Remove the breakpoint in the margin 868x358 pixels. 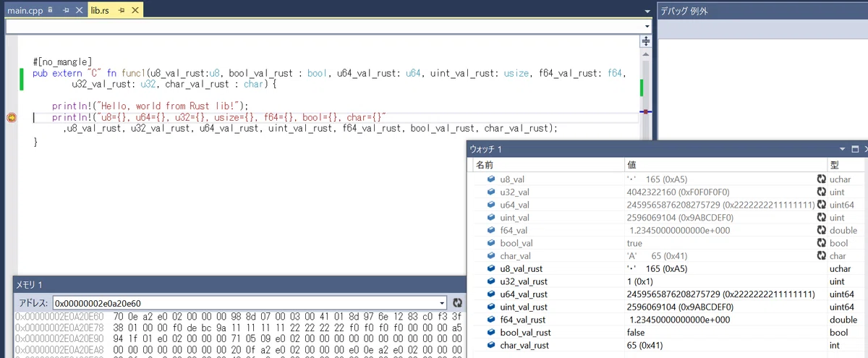pyautogui.click(x=11, y=118)
